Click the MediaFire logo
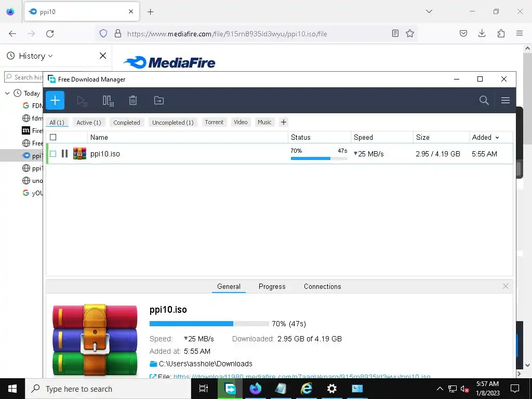Image resolution: width=532 pixels, height=399 pixels. tap(169, 62)
